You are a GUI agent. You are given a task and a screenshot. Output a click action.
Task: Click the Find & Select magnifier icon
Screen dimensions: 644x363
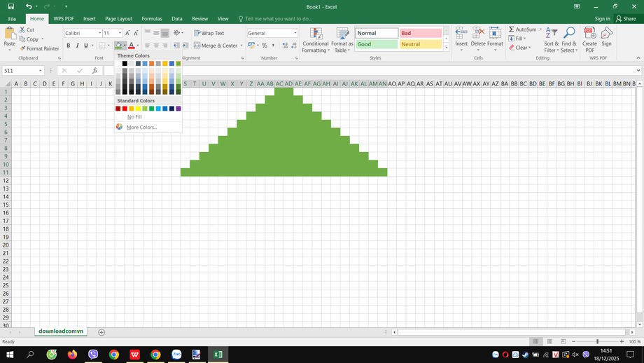coord(568,34)
